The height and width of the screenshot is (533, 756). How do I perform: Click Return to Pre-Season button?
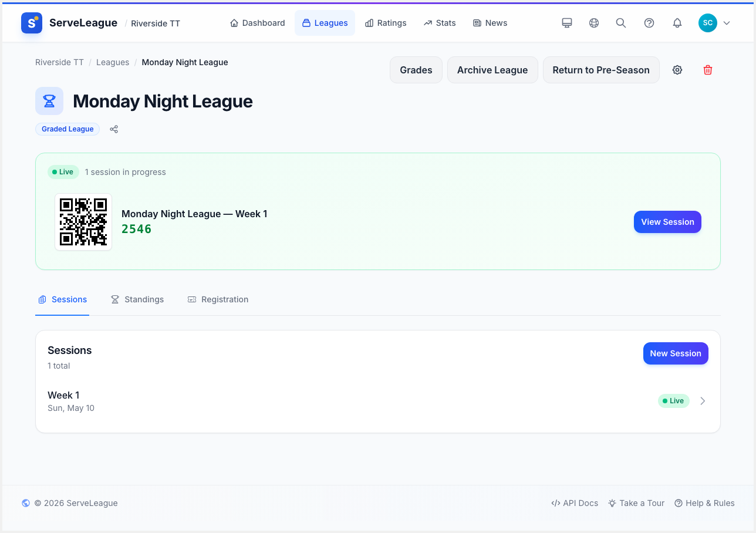(601, 70)
